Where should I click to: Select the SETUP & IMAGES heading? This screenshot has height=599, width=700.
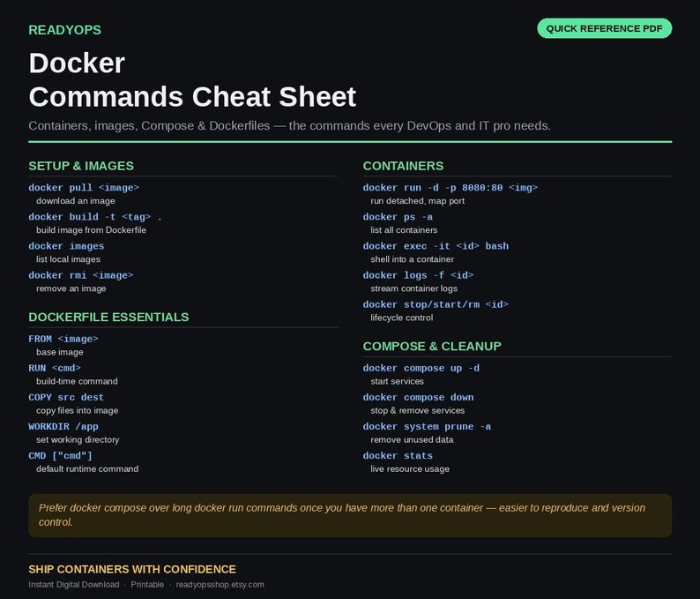pyautogui.click(x=81, y=166)
